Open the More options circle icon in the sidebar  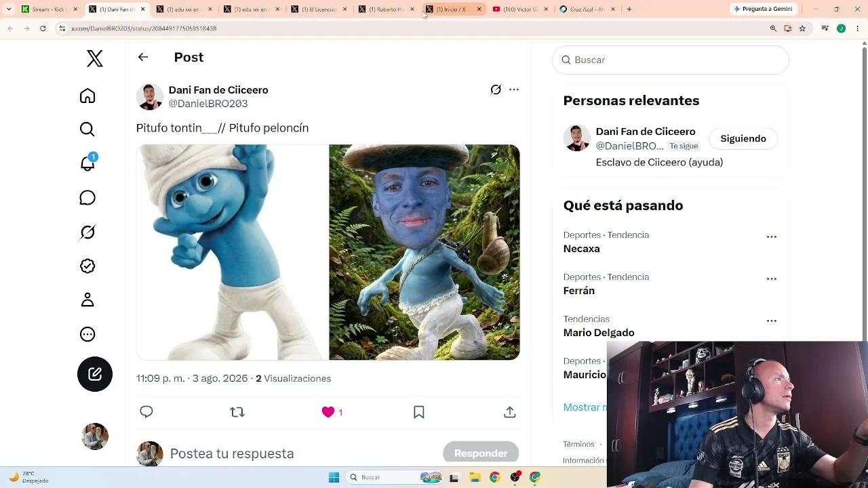click(x=87, y=334)
